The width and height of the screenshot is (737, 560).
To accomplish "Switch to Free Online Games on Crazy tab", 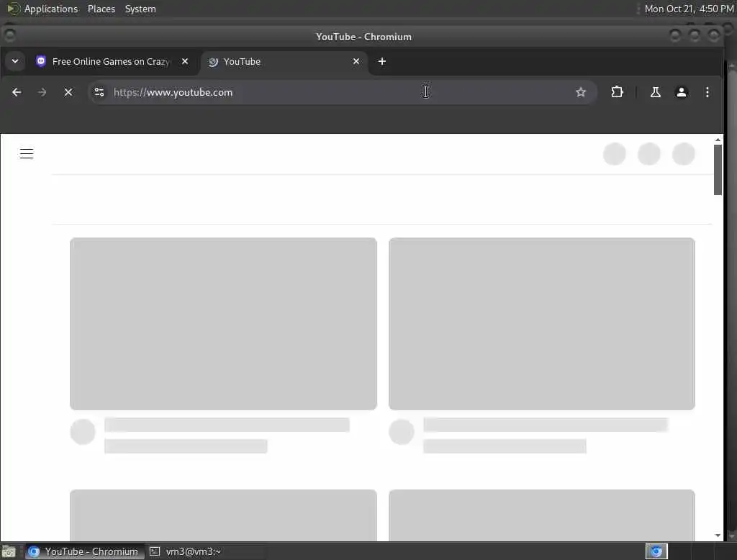I will tap(112, 62).
